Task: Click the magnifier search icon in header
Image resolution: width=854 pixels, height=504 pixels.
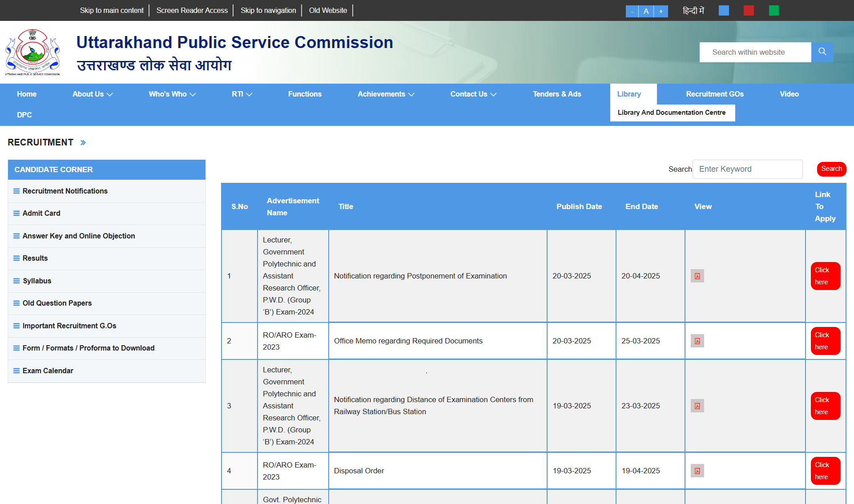Action: (822, 52)
